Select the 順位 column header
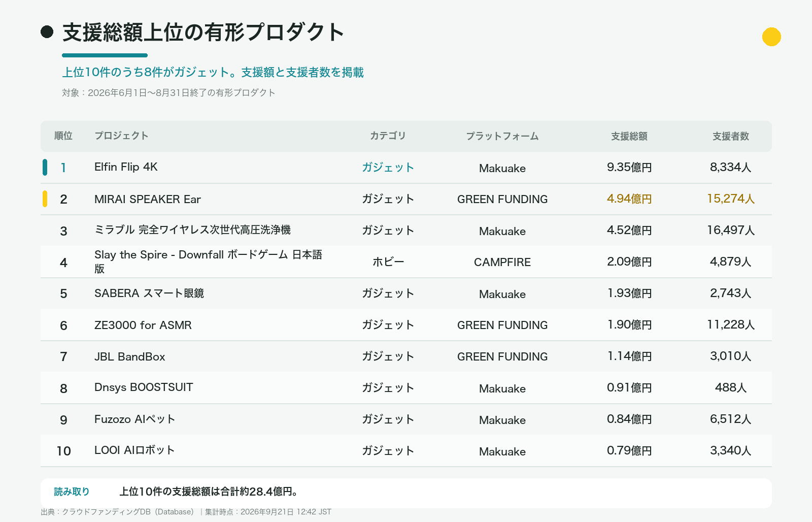812x522 pixels. click(x=63, y=136)
